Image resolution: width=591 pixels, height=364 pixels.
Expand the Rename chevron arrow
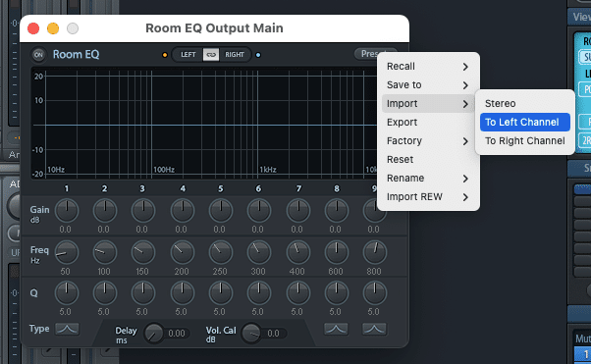[x=465, y=179]
